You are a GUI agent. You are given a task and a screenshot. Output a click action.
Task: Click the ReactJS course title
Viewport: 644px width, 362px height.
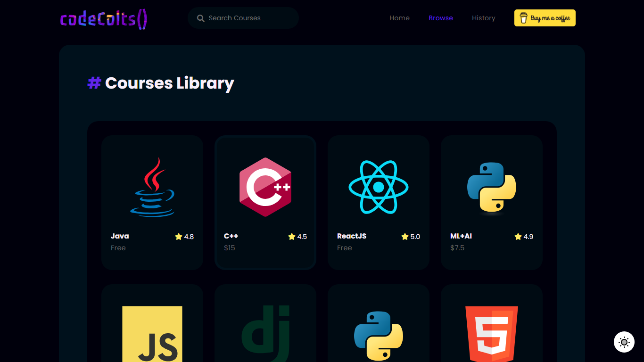coord(352,236)
